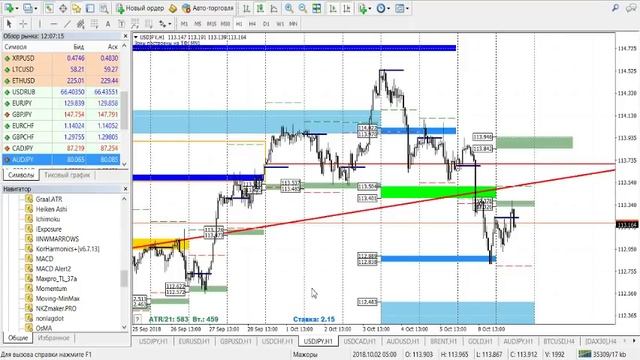Switch chart to line chart style
640x360 pixels.
[274, 8]
